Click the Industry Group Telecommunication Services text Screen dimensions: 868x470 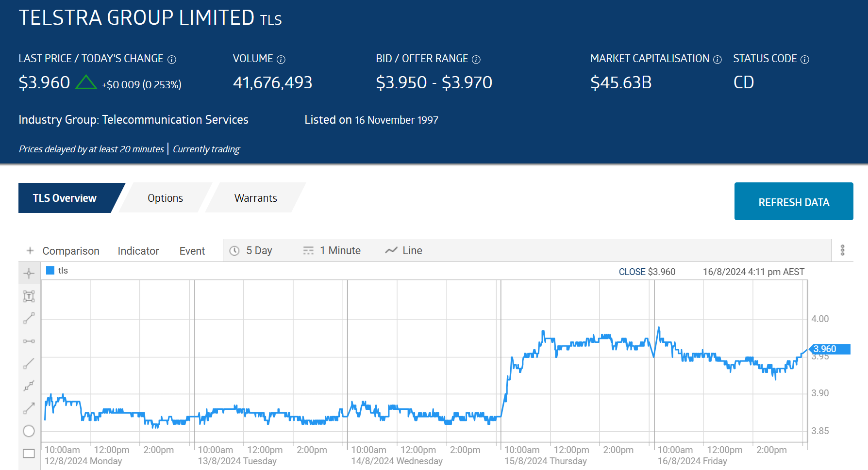[134, 120]
